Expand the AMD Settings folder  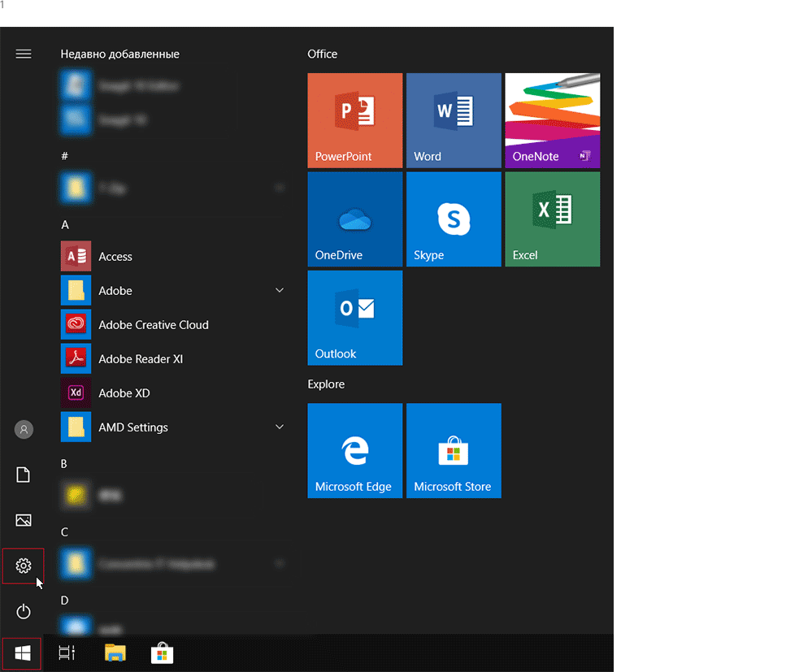tap(280, 427)
